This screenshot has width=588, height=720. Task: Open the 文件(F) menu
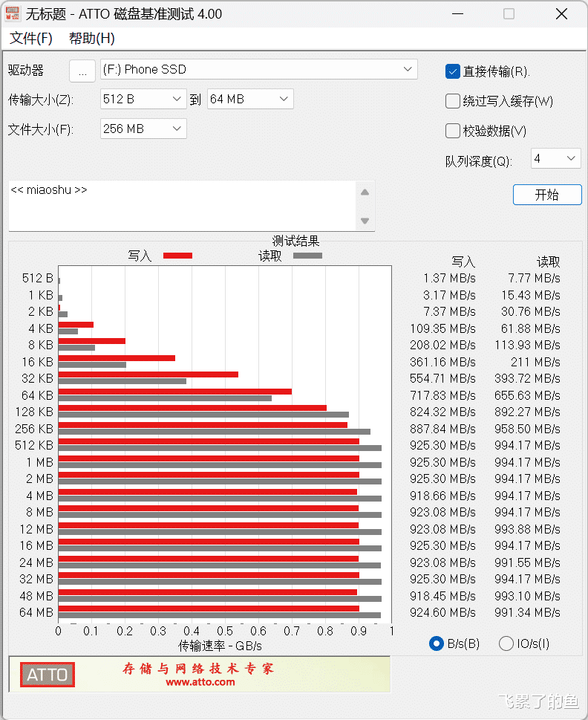(31, 38)
